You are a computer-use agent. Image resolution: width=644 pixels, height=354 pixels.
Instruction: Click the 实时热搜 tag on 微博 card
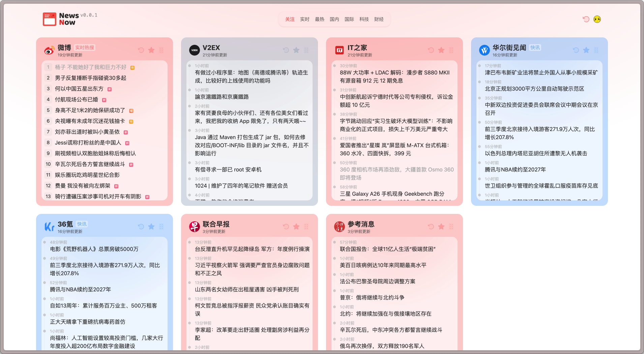85,47
